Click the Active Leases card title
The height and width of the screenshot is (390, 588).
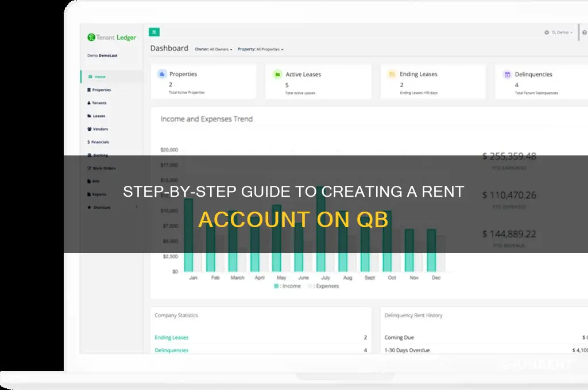[303, 74]
